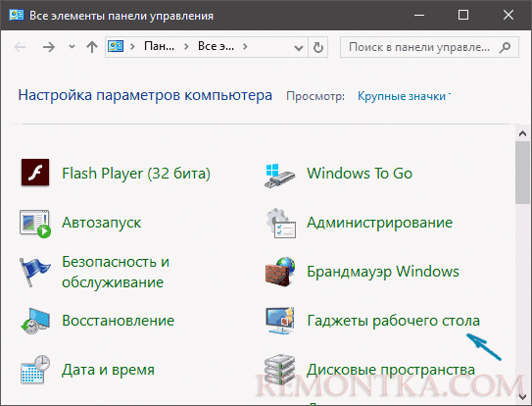
Task: Select the Пан... breadcrumb segment
Action: coord(159,46)
